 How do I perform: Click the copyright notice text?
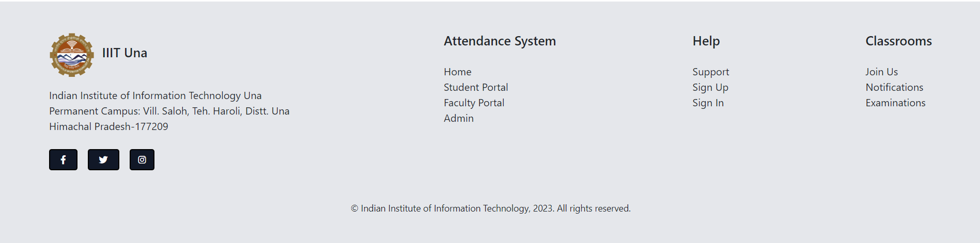pyautogui.click(x=491, y=208)
